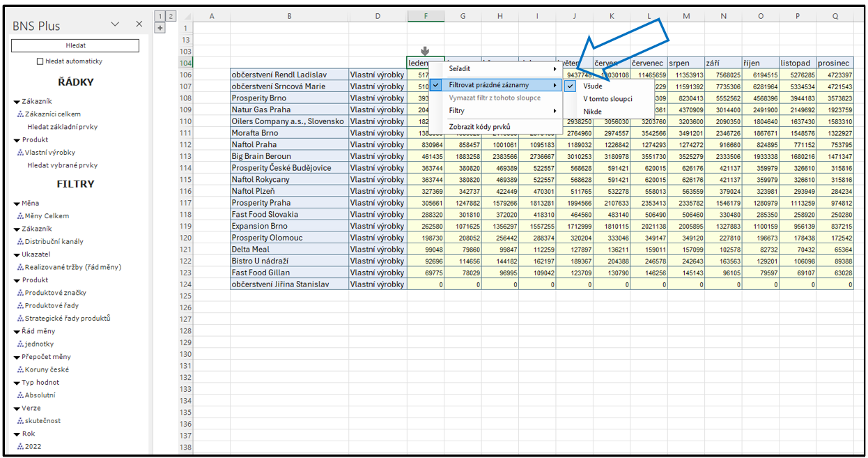Click the hierarchy icon beside skutečnost
The image size is (868, 458).
point(21,421)
